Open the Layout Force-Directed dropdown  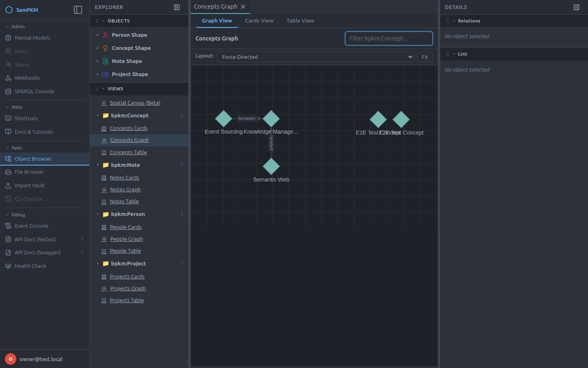pyautogui.click(x=315, y=57)
